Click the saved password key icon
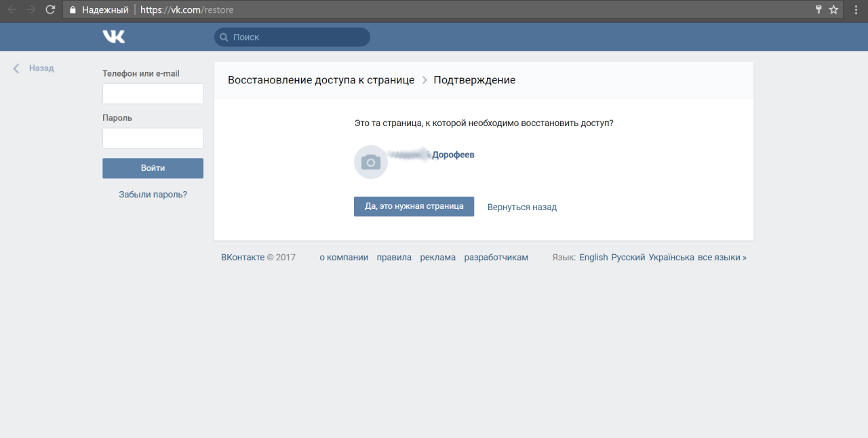The width and height of the screenshot is (868, 438). [x=818, y=10]
